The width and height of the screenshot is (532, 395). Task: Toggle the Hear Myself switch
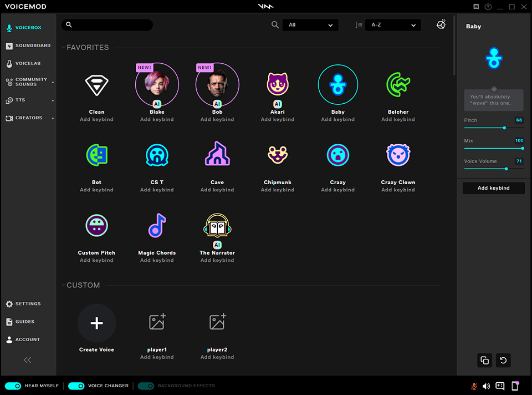point(13,386)
